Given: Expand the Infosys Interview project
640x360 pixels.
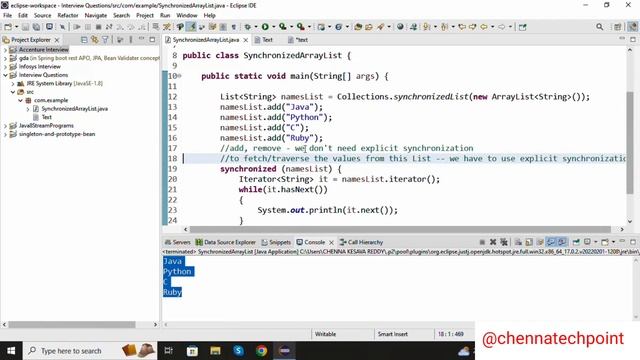Looking at the screenshot, I should (x=5, y=67).
